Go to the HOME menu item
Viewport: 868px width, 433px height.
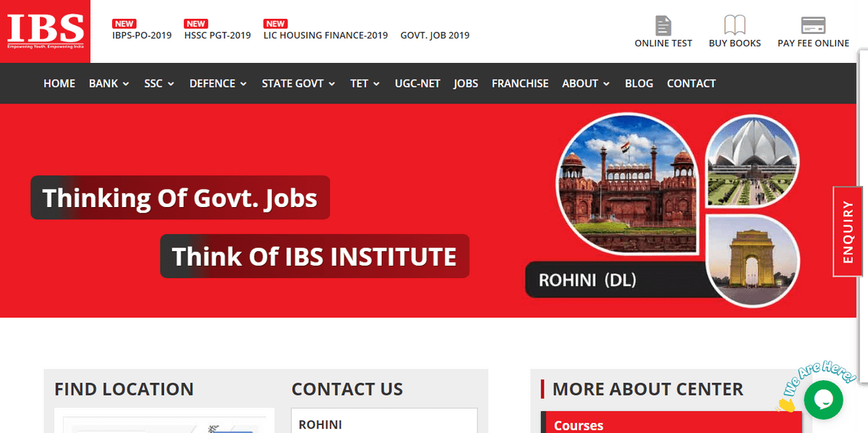coord(59,83)
